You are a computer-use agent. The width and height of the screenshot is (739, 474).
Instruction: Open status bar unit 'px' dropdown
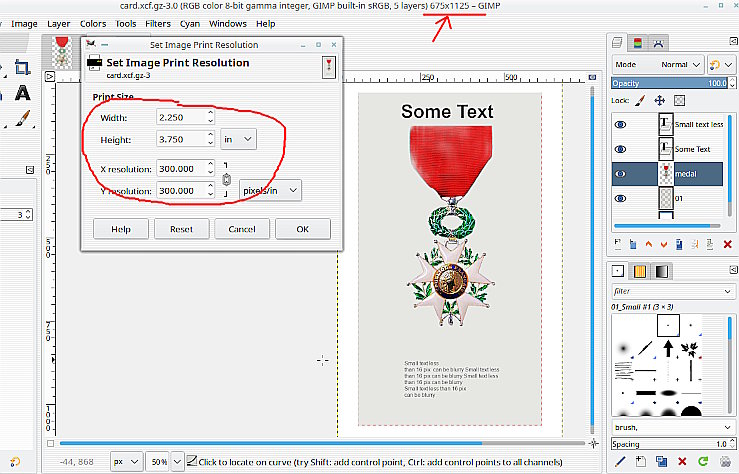[x=126, y=462]
